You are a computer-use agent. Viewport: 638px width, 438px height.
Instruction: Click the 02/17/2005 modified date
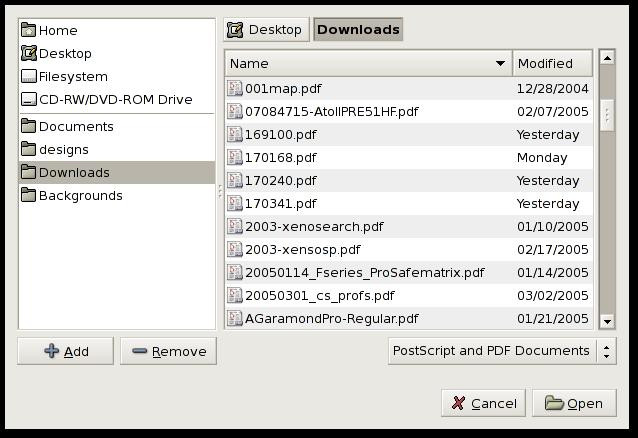[553, 250]
